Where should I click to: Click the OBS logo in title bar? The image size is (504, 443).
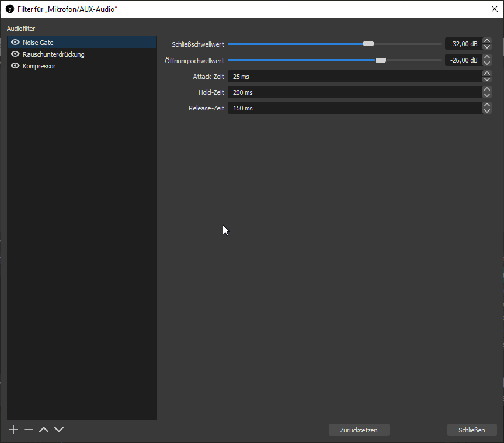(x=9, y=9)
